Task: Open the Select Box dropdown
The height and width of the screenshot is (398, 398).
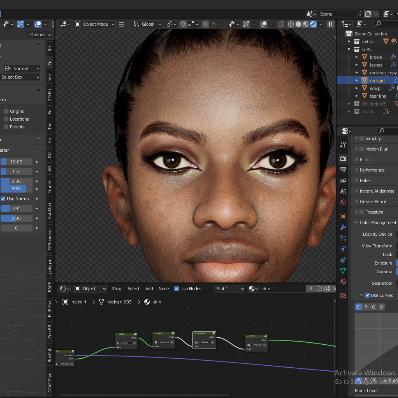Action: click(x=20, y=77)
